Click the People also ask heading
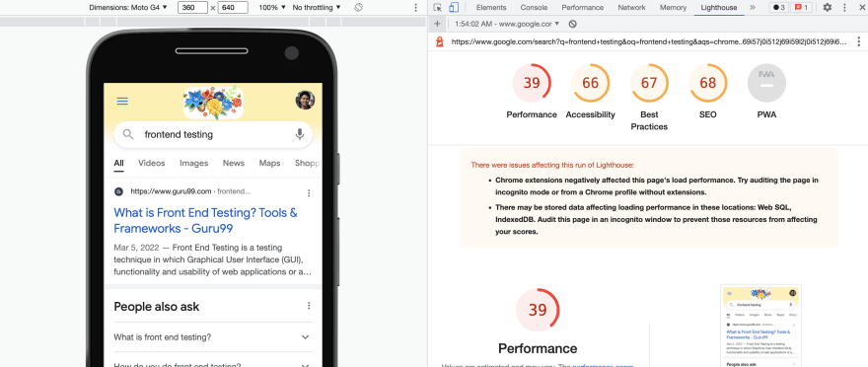Screen dimensions: 868x367 pyautogui.click(x=157, y=306)
